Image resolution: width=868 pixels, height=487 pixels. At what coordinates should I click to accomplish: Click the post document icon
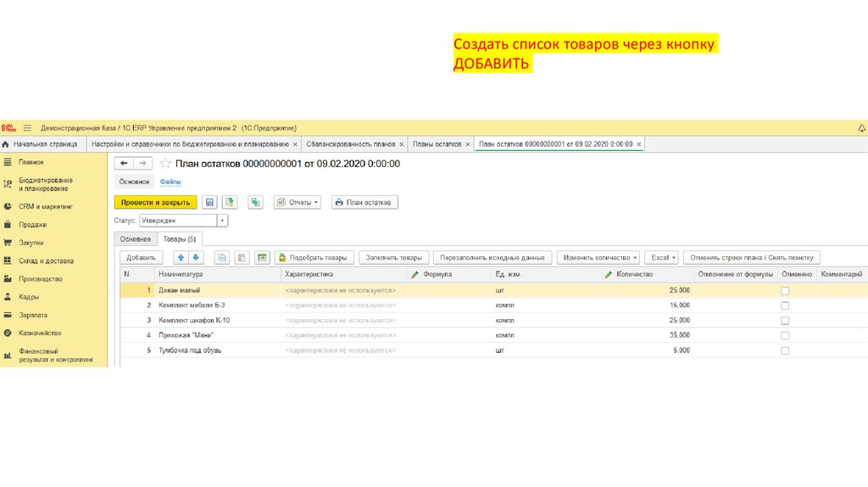229,203
